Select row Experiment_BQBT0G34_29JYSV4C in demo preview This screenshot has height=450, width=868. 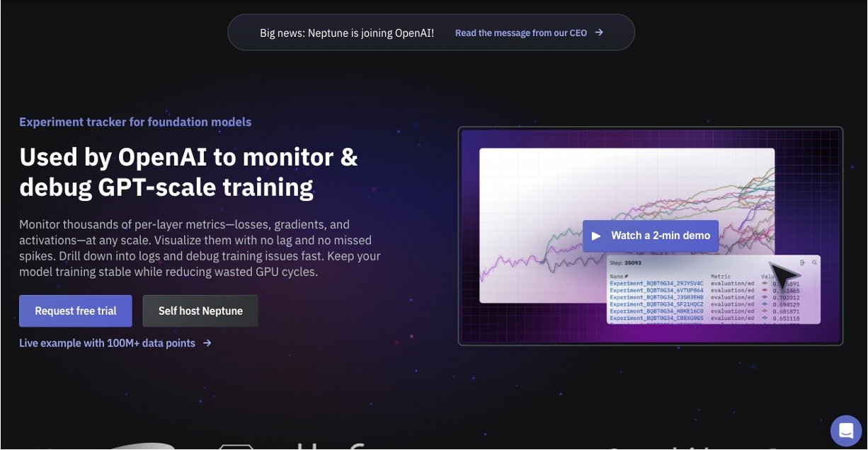point(655,283)
